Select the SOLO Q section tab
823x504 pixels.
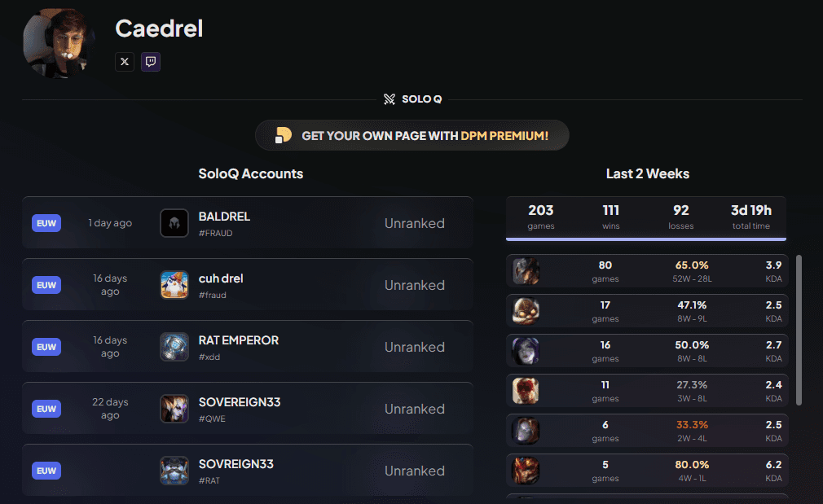pyautogui.click(x=412, y=99)
